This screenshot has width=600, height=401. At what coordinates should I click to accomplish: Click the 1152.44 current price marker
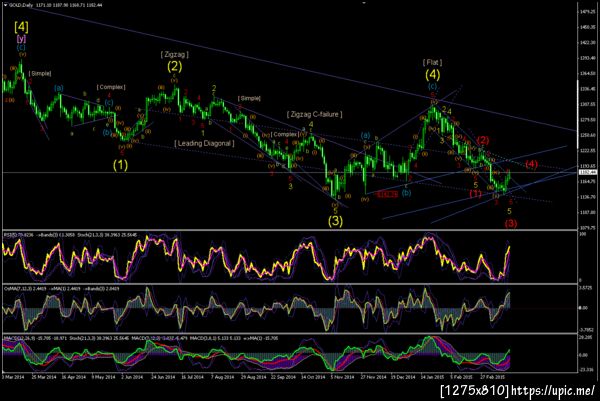point(588,173)
